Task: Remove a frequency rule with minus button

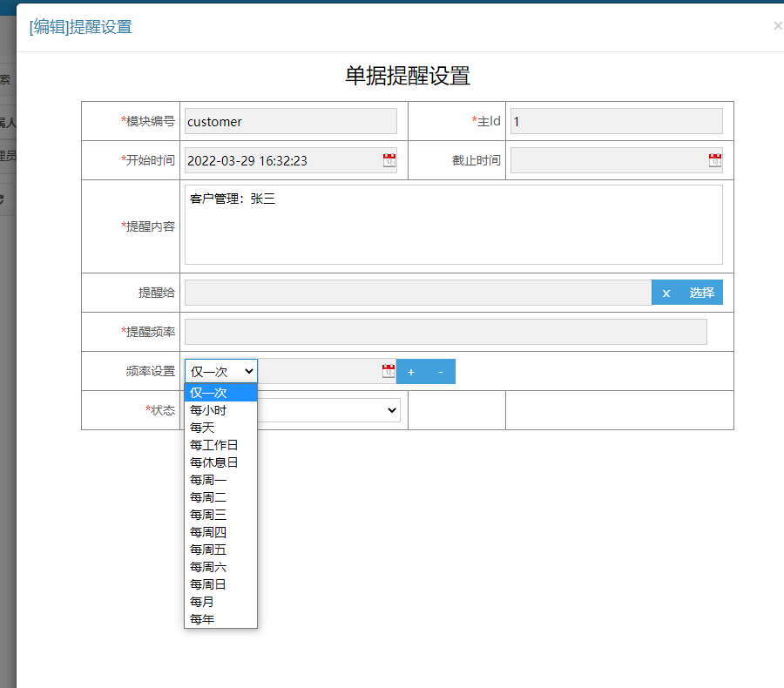Action: pos(441,372)
